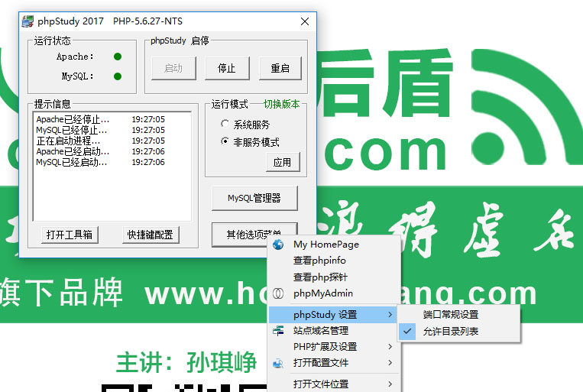The height and width of the screenshot is (392, 583).
Task: Click the 重启 button
Action: click(280, 68)
